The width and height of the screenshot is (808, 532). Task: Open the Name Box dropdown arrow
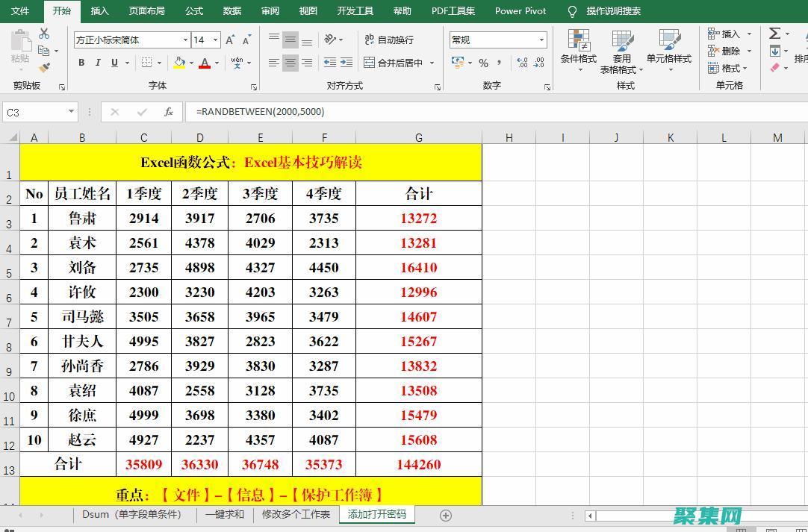[x=71, y=112]
